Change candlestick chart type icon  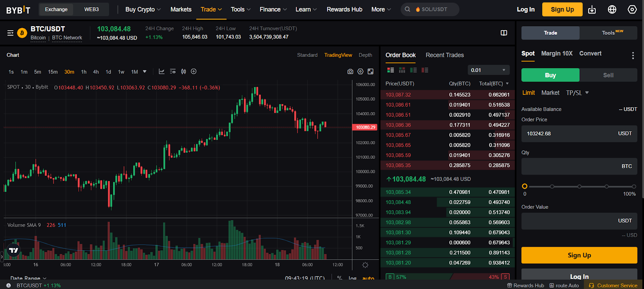click(184, 71)
